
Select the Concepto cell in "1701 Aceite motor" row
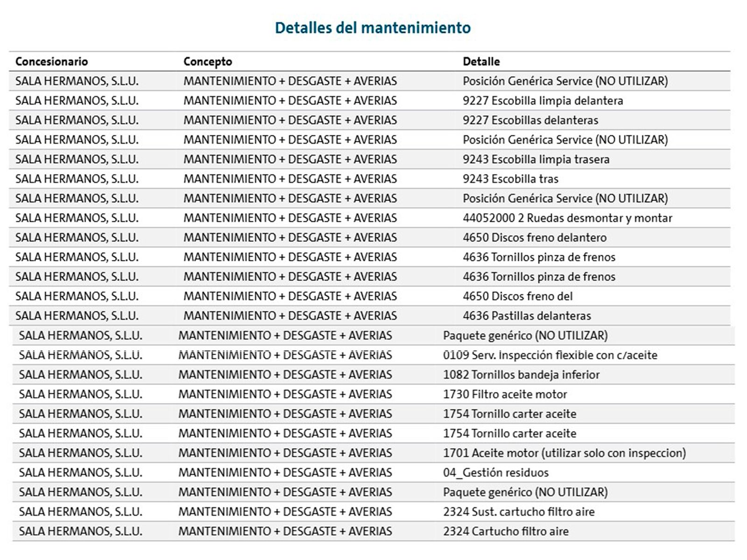coord(285,454)
